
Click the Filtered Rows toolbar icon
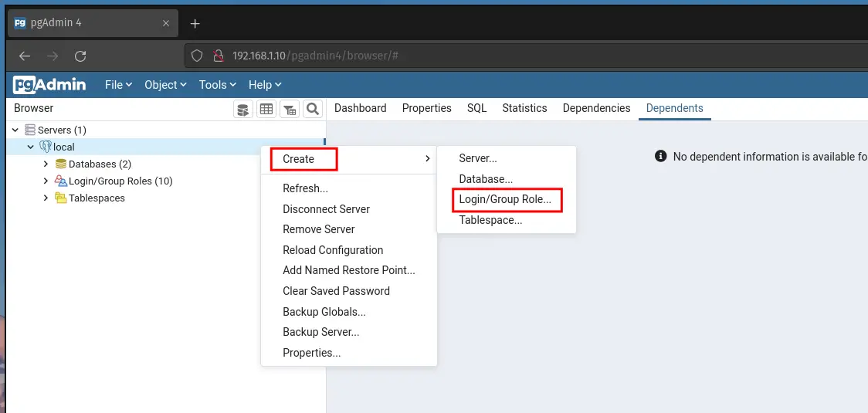[x=290, y=109]
